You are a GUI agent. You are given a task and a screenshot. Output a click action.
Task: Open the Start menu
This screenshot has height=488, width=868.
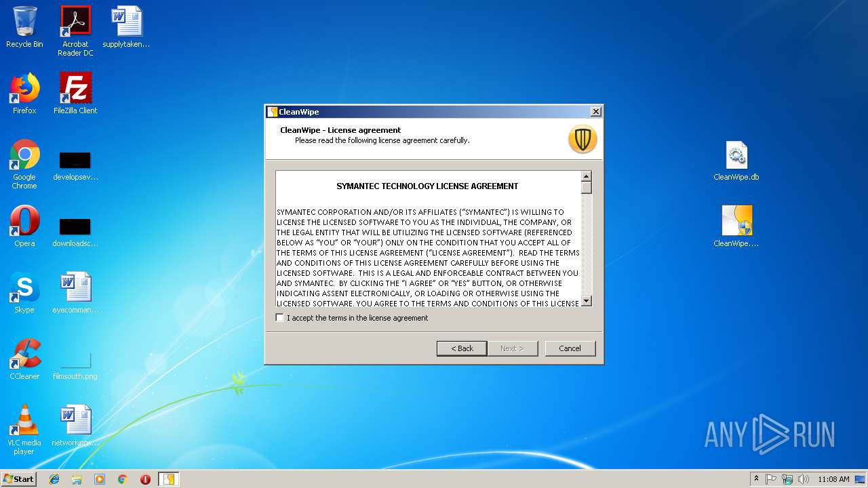18,479
